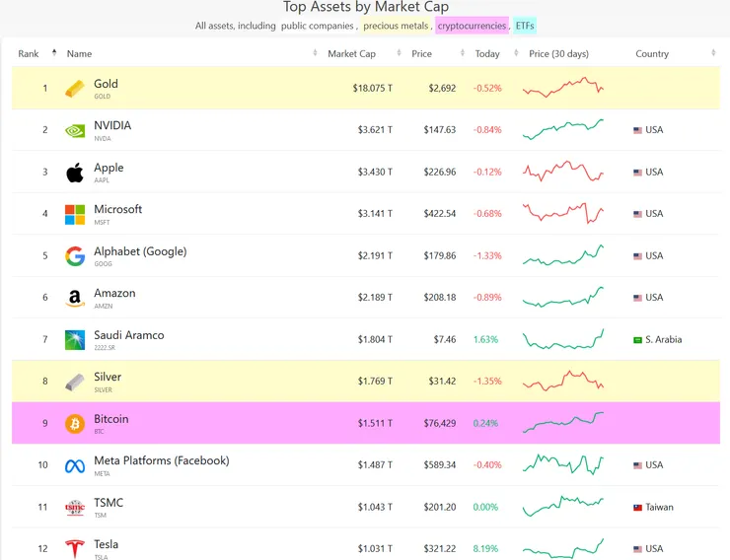The width and height of the screenshot is (730, 560).
Task: Click the USA flag in Amazon row
Action: (637, 298)
